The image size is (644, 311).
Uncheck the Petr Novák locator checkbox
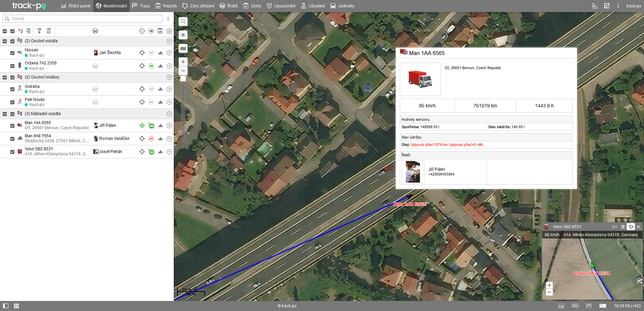pos(12,102)
